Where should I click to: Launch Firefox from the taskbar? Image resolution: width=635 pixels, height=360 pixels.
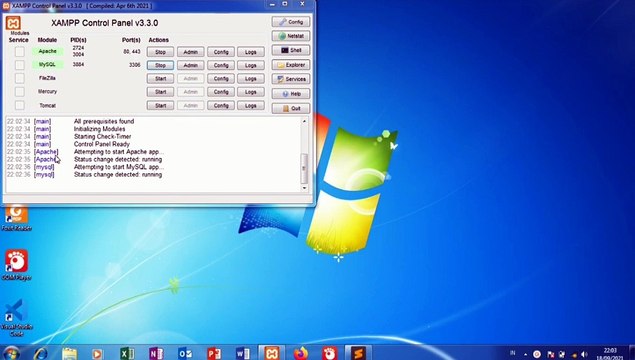pyautogui.click(x=301, y=354)
